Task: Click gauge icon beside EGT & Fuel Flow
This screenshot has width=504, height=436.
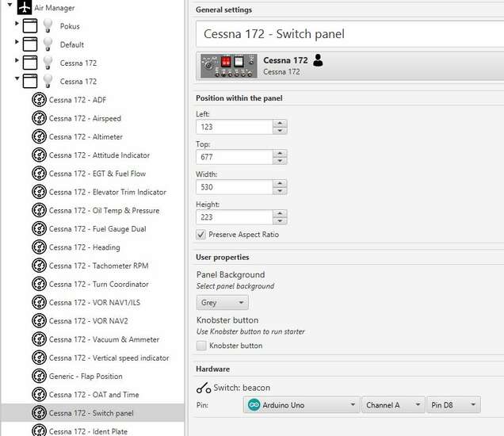Action: point(39,174)
